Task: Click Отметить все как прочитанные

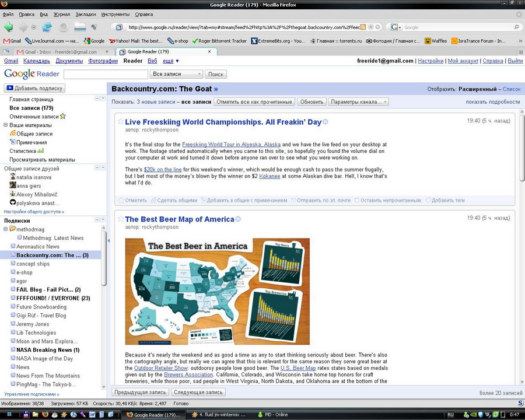Action: 254,102
